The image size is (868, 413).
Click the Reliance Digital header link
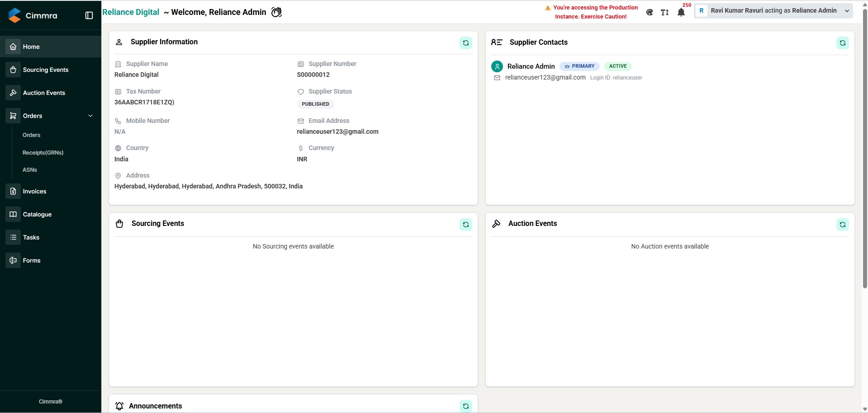(131, 12)
